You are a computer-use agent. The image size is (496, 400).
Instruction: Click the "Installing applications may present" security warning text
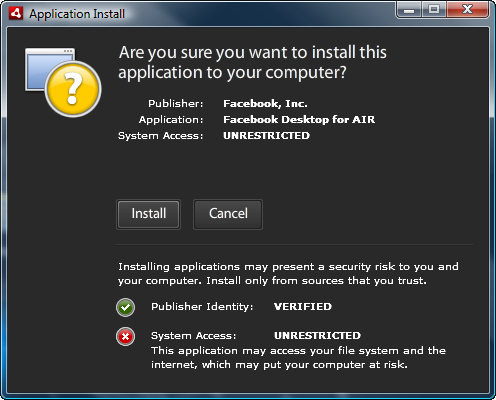288,274
